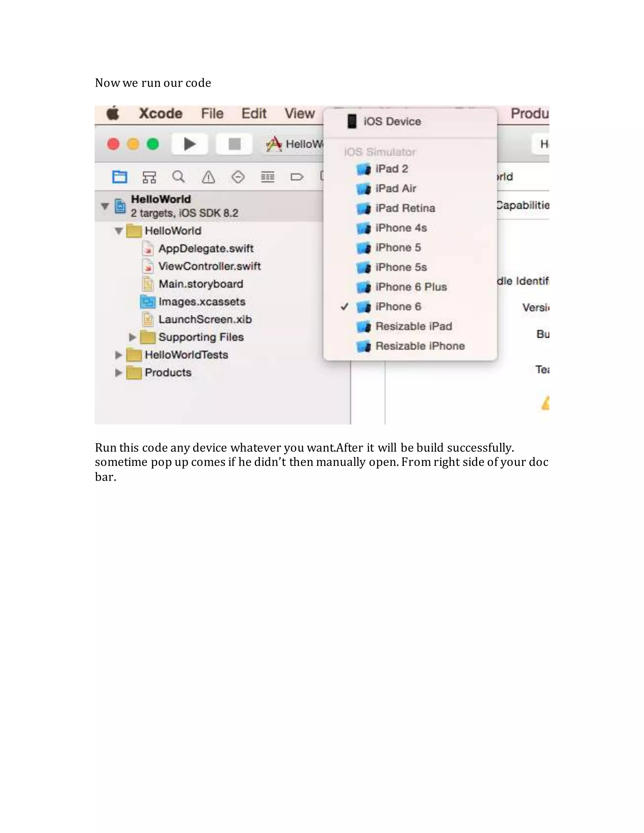Show the Symbol navigator icon

point(149,177)
